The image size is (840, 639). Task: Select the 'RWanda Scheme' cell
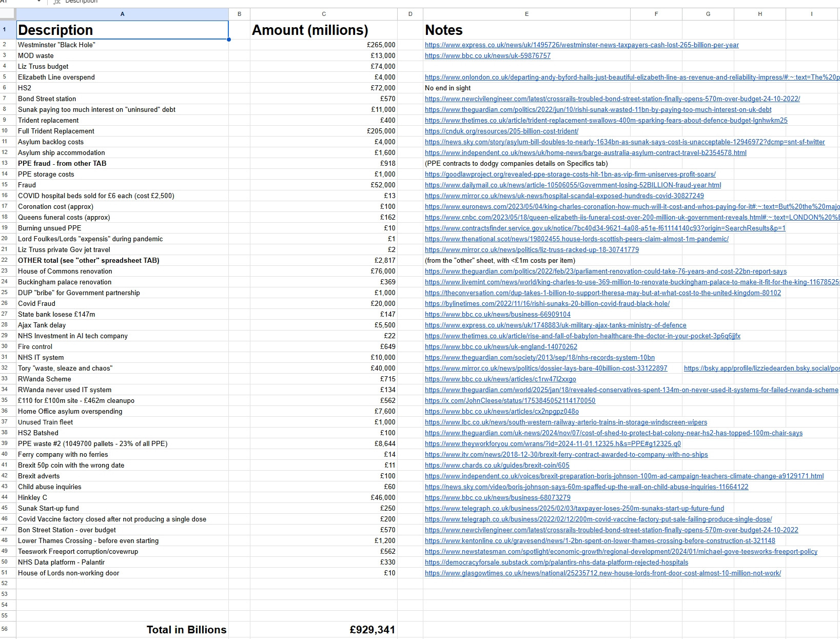(122, 379)
